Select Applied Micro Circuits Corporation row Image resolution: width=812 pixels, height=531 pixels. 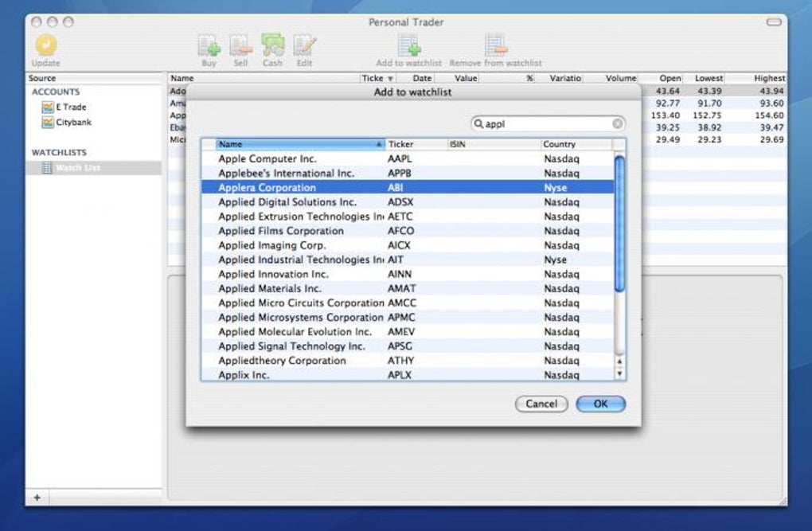[407, 303]
